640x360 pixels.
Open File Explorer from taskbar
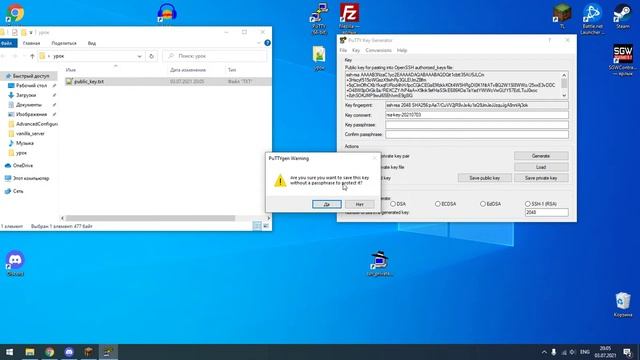29,352
